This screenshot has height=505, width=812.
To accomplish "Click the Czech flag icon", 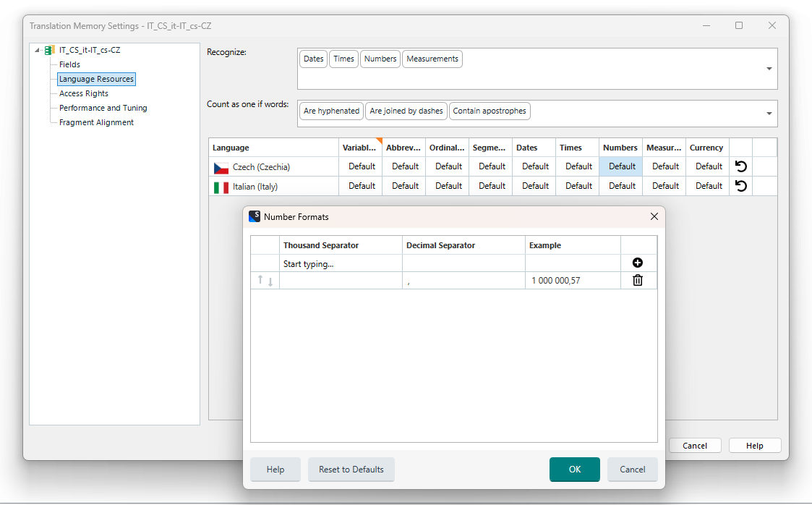I will coord(221,168).
